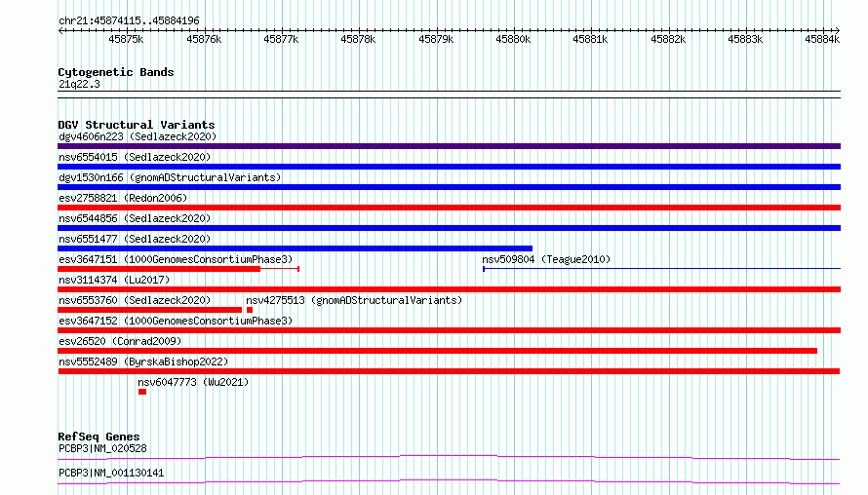Screen dimensions: 868x495
Task: Click the small red nsv4275513 variant block
Action: point(250,310)
